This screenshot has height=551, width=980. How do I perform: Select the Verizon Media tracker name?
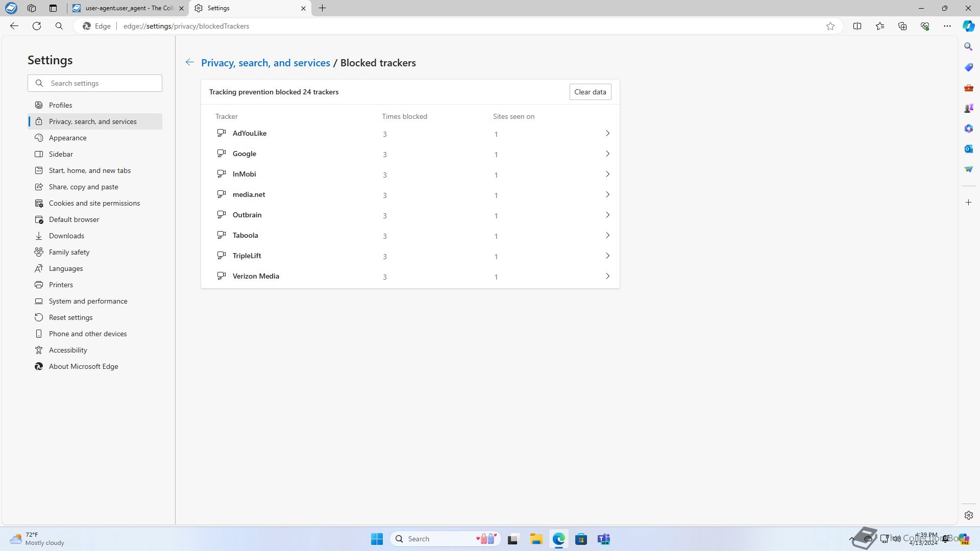pos(256,276)
